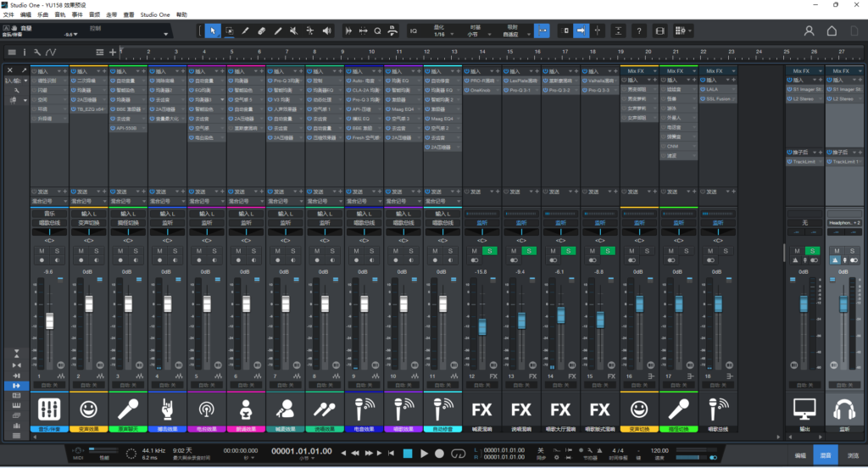868x468 pixels.
Task: Click the rock hand icon on channel 4
Action: point(167,409)
